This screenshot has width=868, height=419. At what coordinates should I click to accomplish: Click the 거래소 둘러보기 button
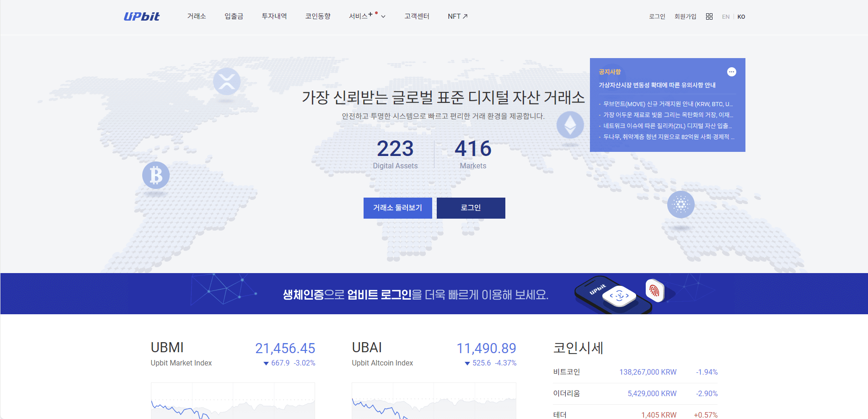point(397,208)
